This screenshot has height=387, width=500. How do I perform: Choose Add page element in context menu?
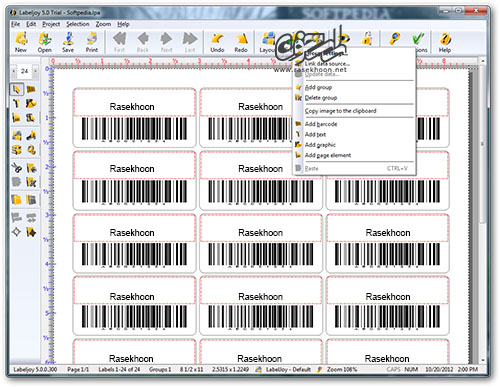tap(354, 155)
